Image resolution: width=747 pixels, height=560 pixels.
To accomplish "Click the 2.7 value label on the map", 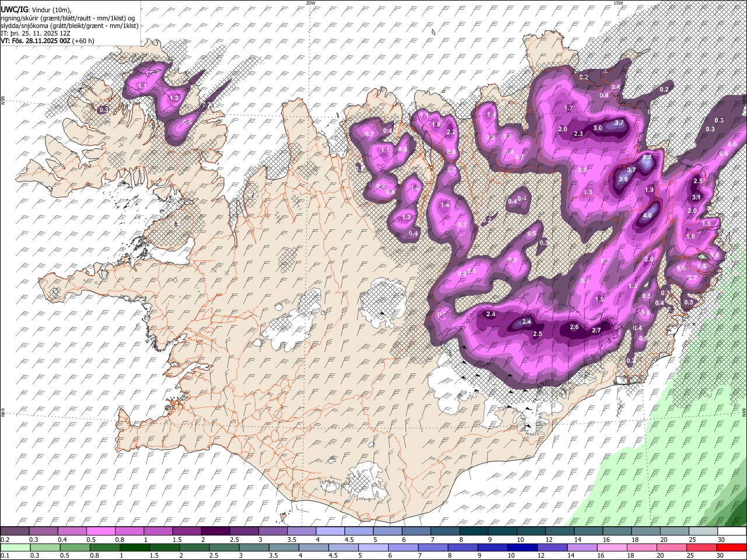I will coord(596,330).
